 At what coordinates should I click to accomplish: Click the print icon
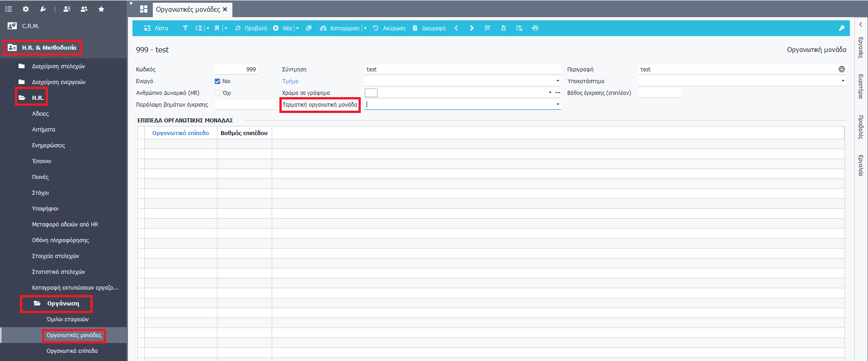click(x=535, y=28)
